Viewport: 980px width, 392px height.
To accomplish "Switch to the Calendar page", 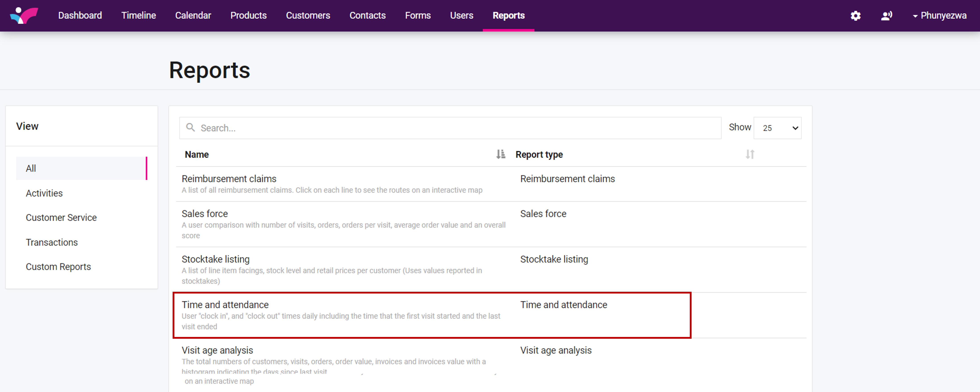I will [x=193, y=16].
